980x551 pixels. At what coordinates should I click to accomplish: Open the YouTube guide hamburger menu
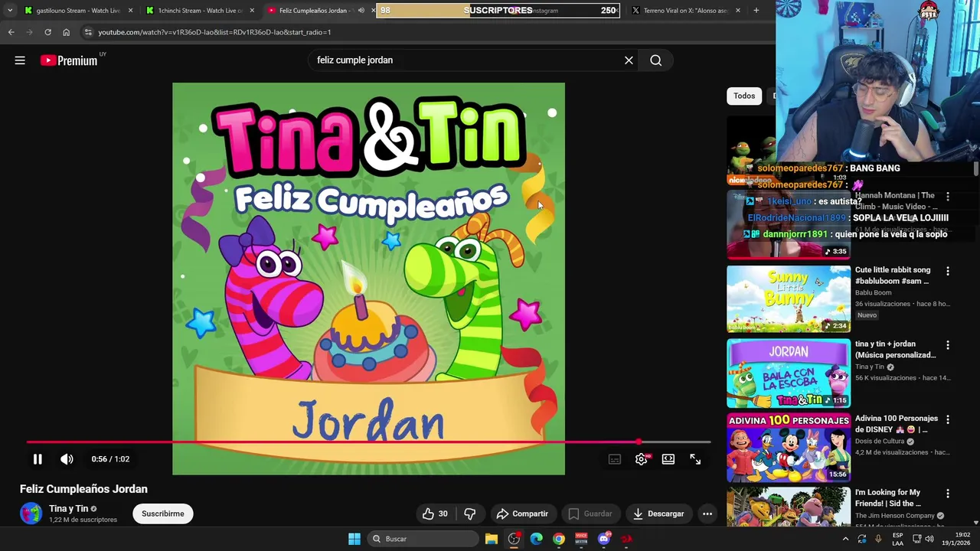tap(20, 60)
